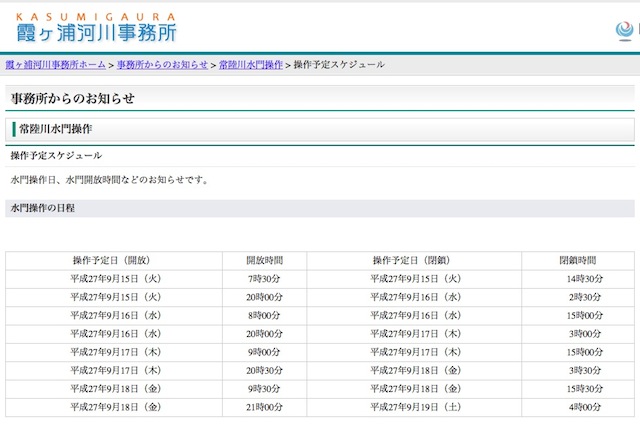Click opening time 20時30分
Image resolution: width=640 pixels, height=438 pixels.
pyautogui.click(x=264, y=371)
